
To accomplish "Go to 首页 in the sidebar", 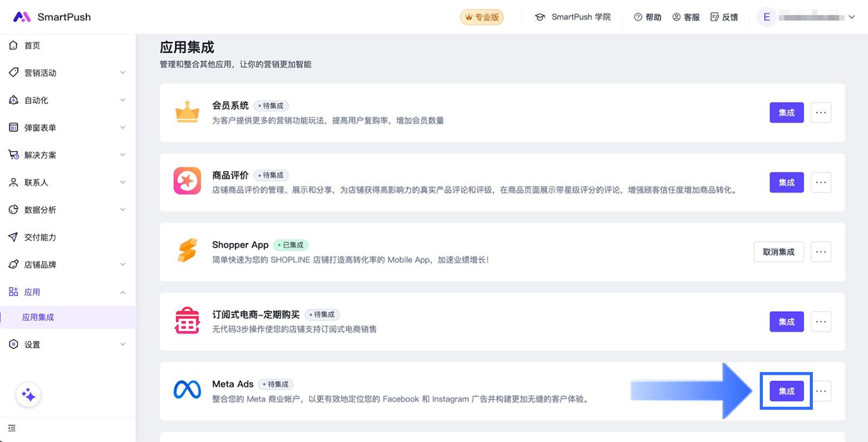I will point(32,46).
